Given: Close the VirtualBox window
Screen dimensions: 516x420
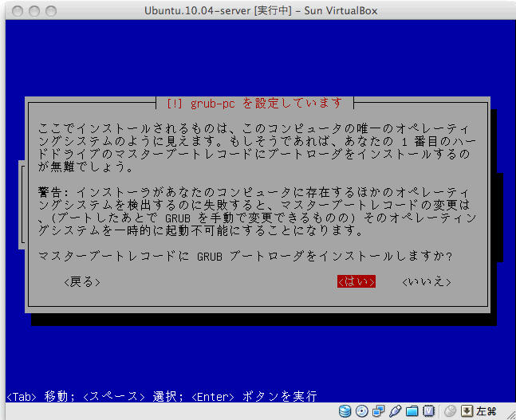Looking at the screenshot, I should coord(17,11).
